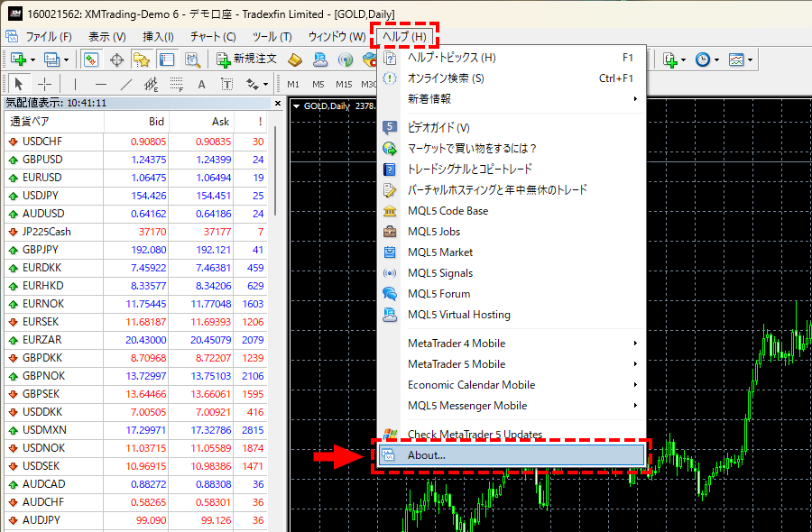Click the Signals radio-wave toolbar icon
This screenshot has width=812, height=532.
click(x=346, y=60)
